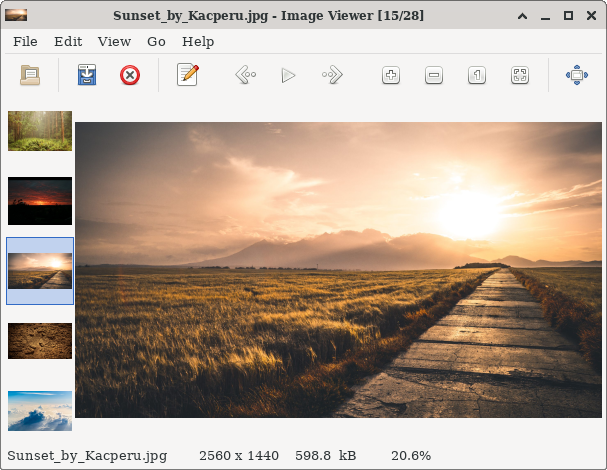Viewport: 607px width, 470px height.
Task: Zoom in with the plus icon
Action: 391,75
